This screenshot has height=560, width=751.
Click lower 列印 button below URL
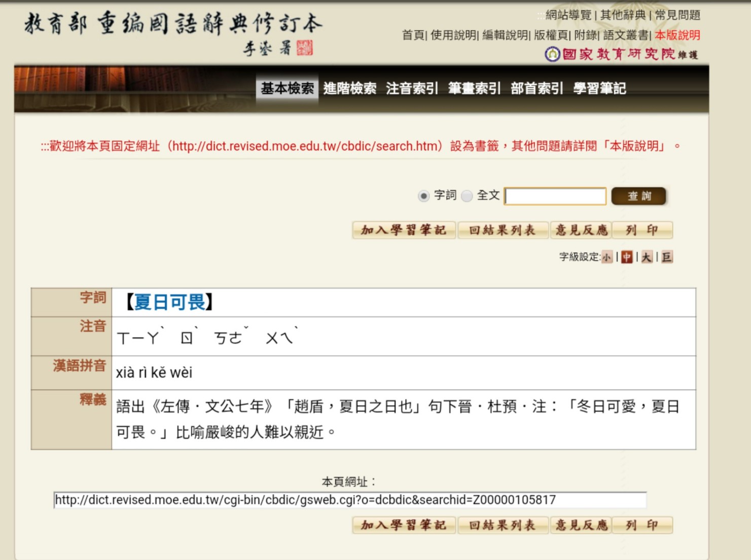coord(642,525)
